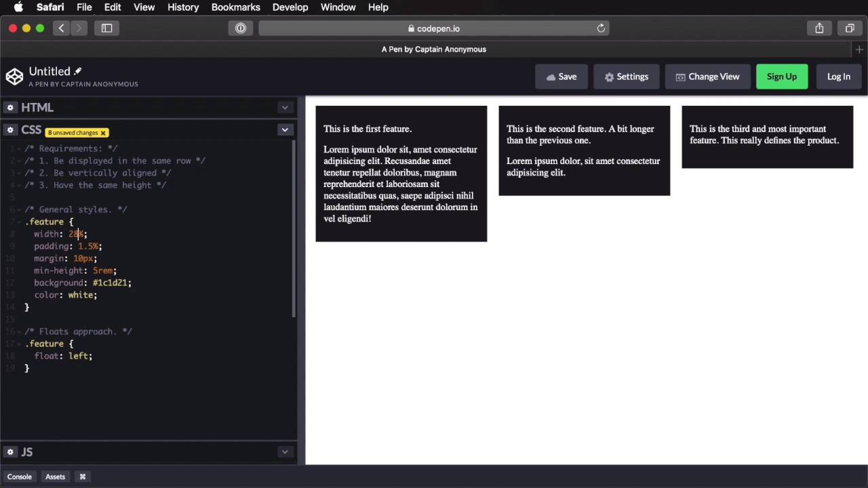Click the min-height: 5rem line

(x=75, y=270)
